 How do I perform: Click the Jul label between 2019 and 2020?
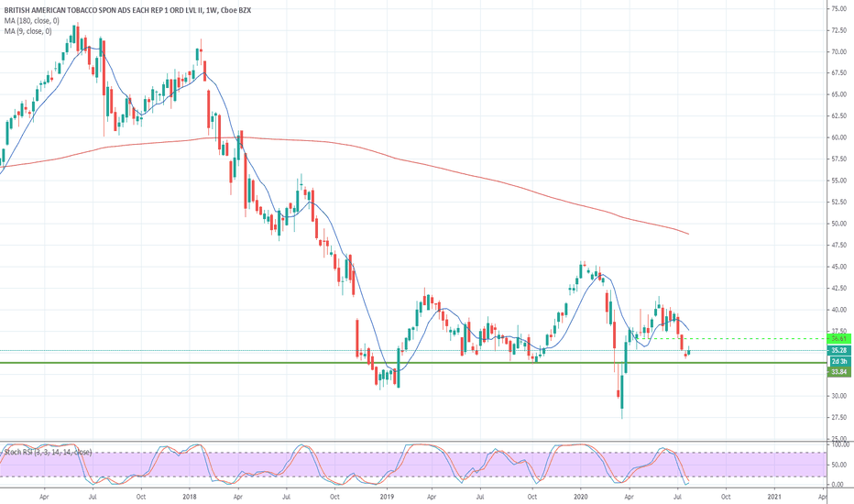(480, 497)
